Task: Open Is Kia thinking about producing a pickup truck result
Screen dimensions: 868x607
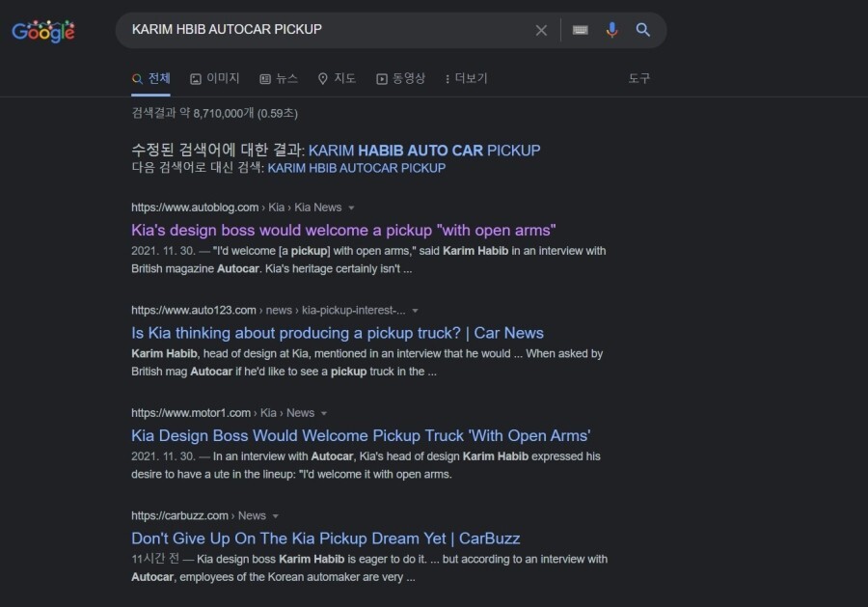Action: click(338, 333)
